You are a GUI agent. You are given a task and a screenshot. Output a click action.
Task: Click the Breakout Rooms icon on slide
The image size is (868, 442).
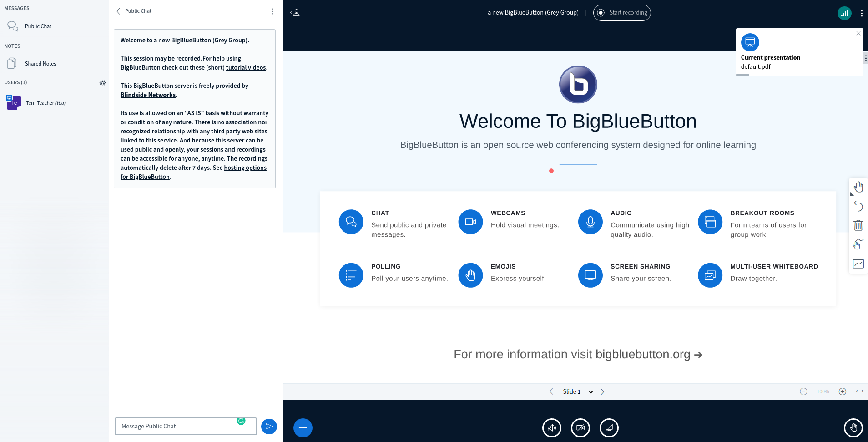(710, 222)
